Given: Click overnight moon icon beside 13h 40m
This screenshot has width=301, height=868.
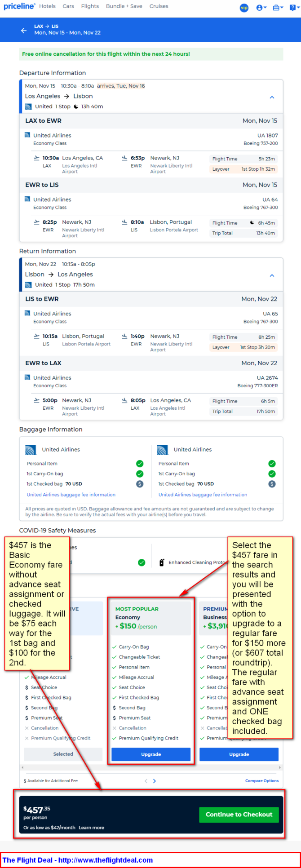Looking at the screenshot, I should click(76, 107).
